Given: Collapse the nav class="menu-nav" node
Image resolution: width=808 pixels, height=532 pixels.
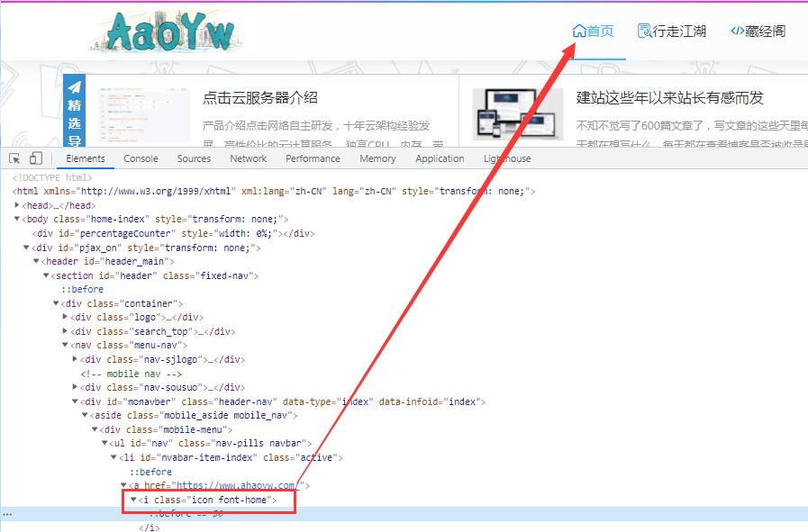Looking at the screenshot, I should click(x=65, y=346).
